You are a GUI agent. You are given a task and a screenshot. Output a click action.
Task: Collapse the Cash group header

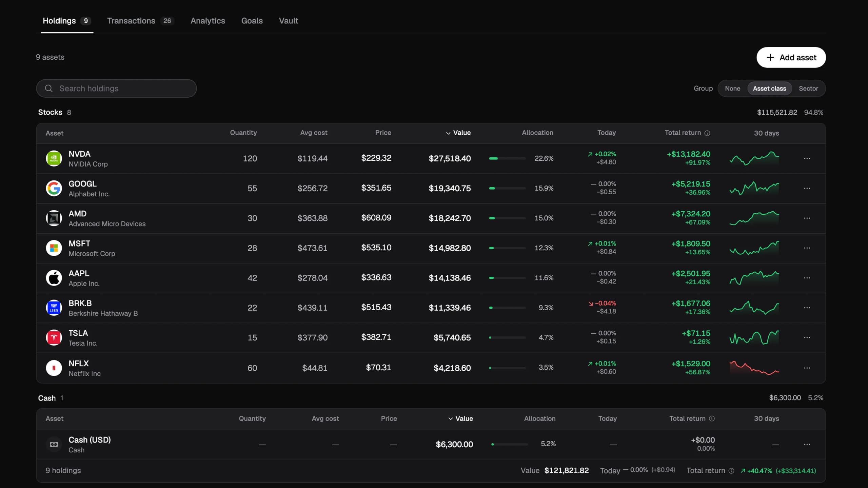tap(51, 398)
